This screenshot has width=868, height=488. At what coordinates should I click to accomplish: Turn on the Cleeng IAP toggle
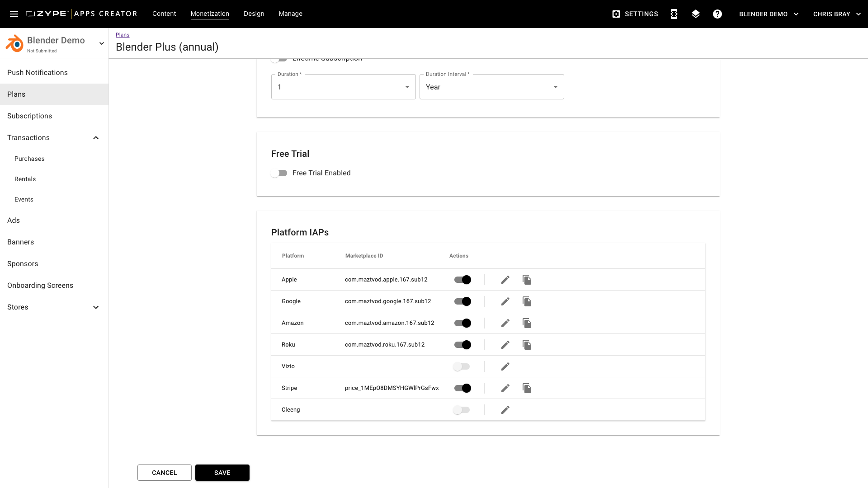tap(462, 410)
